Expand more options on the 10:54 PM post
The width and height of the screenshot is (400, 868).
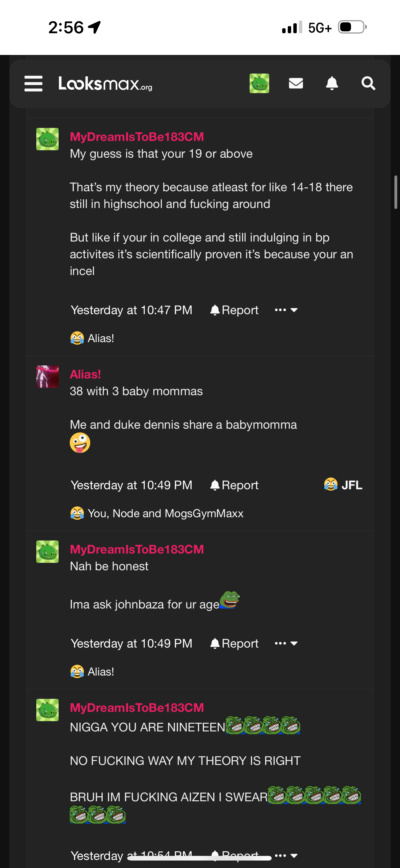286,856
